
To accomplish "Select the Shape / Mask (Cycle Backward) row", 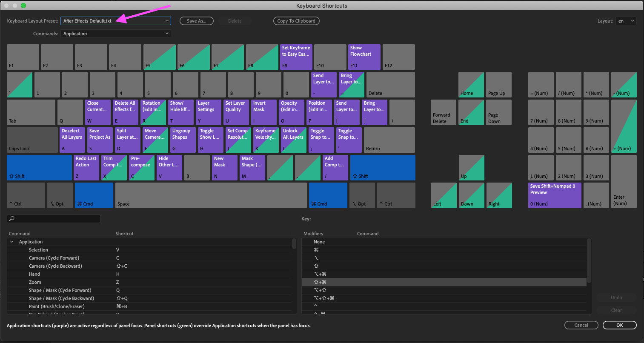I will 149,298.
